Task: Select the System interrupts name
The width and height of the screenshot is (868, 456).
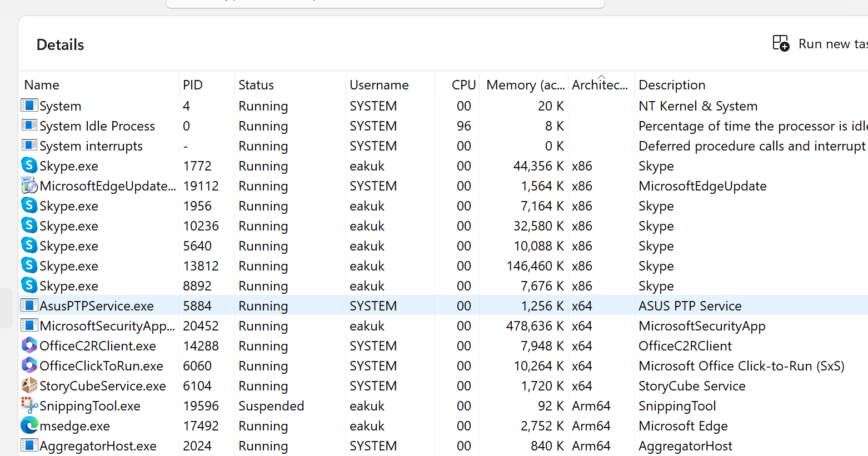Action: [91, 146]
